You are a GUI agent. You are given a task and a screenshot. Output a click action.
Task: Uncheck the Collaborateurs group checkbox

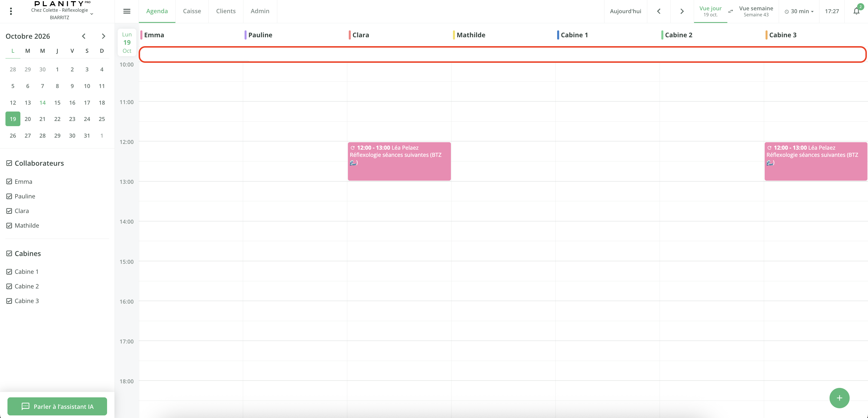[9, 163]
